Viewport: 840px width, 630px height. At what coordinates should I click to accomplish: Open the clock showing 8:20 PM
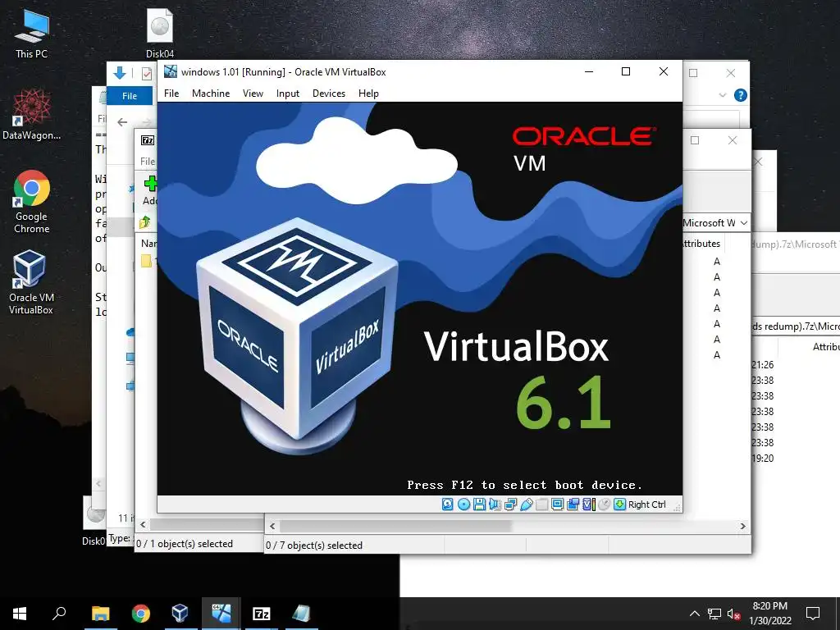pos(770,614)
